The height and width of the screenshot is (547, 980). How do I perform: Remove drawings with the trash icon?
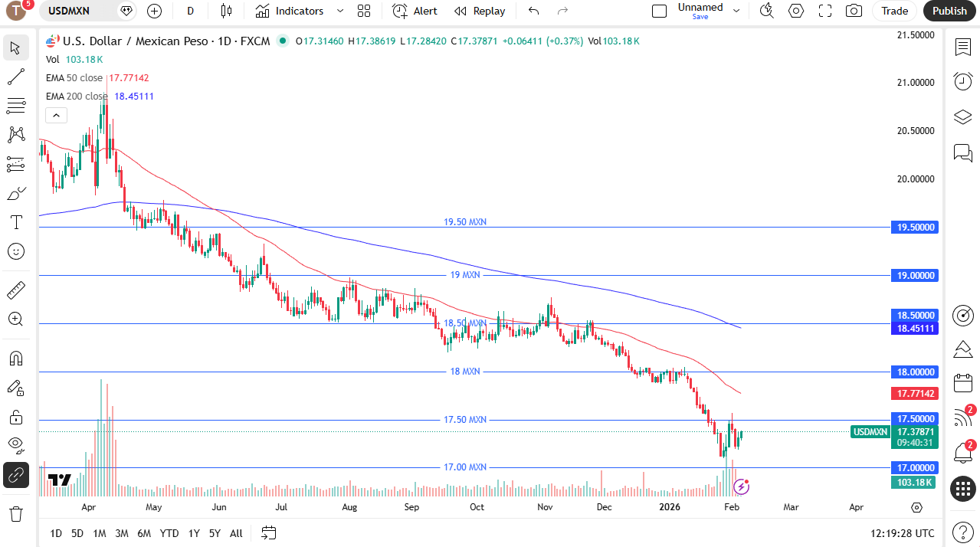[x=15, y=513]
